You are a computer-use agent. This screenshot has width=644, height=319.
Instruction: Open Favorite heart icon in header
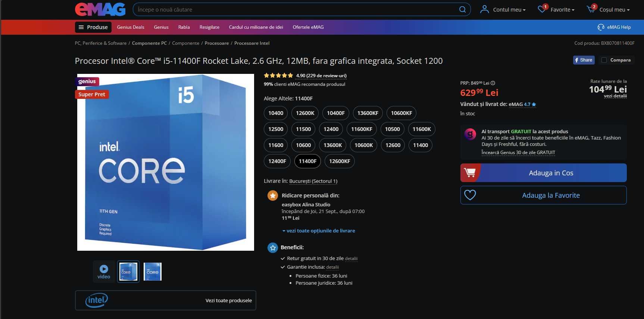tap(542, 9)
